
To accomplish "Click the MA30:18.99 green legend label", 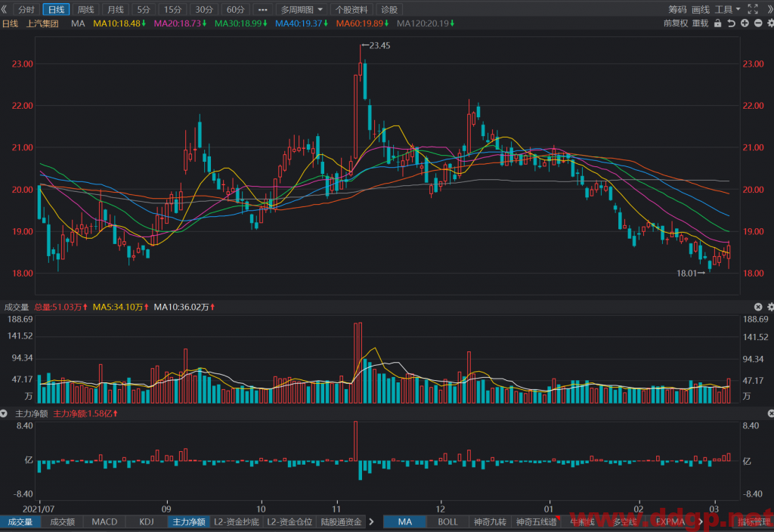I will coord(240,23).
